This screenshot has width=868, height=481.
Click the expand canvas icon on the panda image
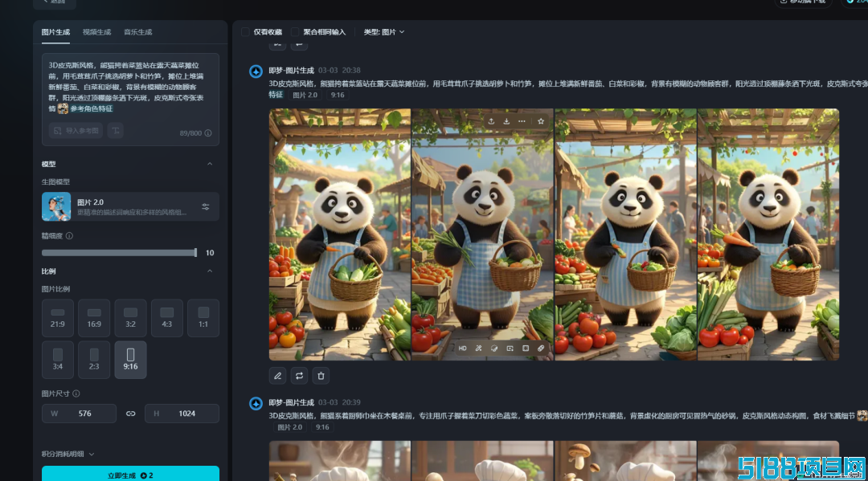(526, 349)
